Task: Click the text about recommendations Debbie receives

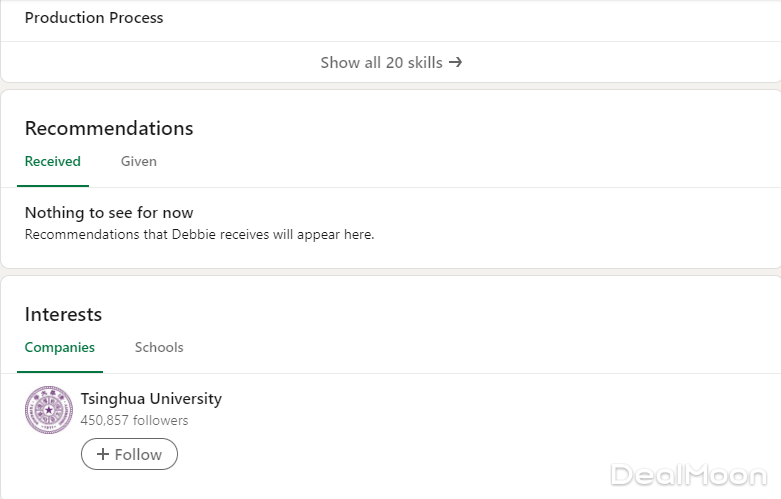Action: click(199, 235)
